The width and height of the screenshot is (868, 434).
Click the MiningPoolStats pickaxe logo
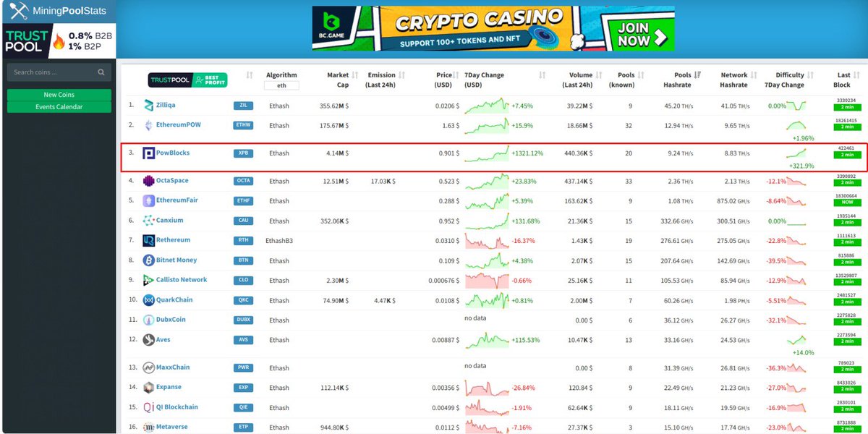click(20, 12)
